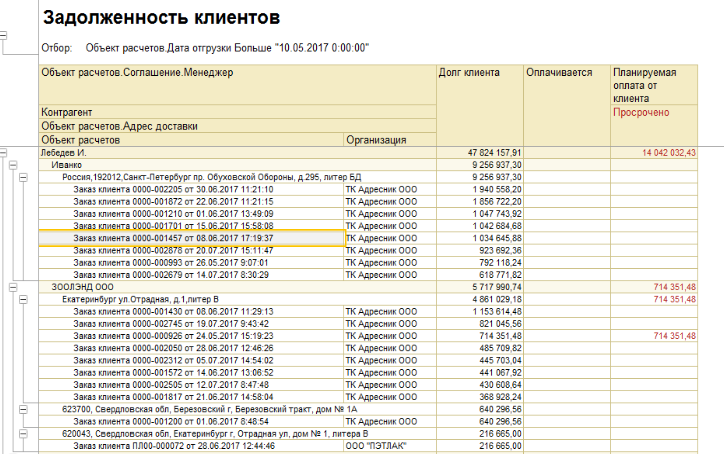Collapse the 620043 Екатеринбург address group
The image size is (724, 454).
[x=21, y=433]
